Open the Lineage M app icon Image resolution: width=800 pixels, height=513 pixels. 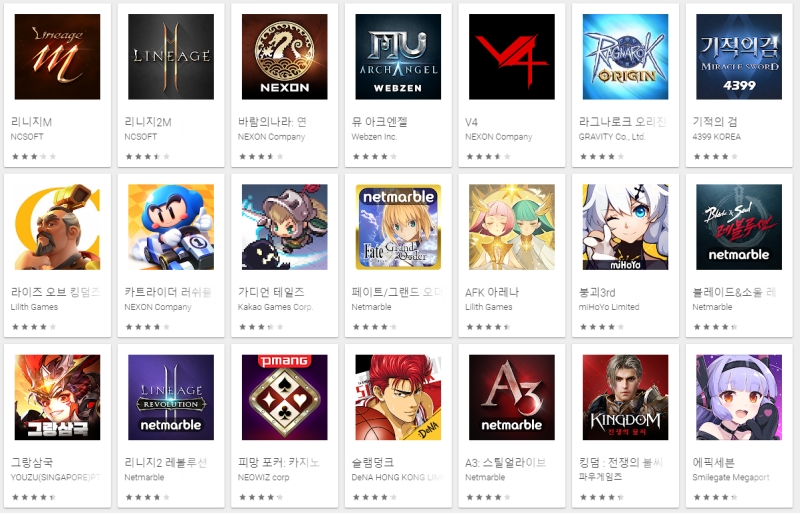(57, 57)
